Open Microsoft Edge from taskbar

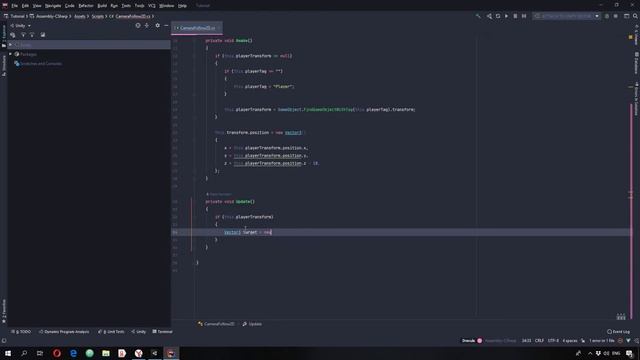73,353
